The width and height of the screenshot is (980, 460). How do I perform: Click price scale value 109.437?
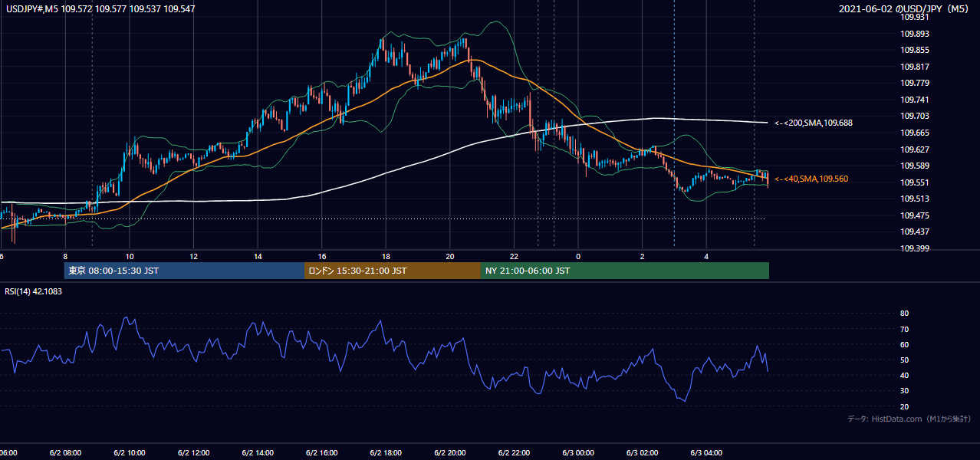tap(914, 232)
